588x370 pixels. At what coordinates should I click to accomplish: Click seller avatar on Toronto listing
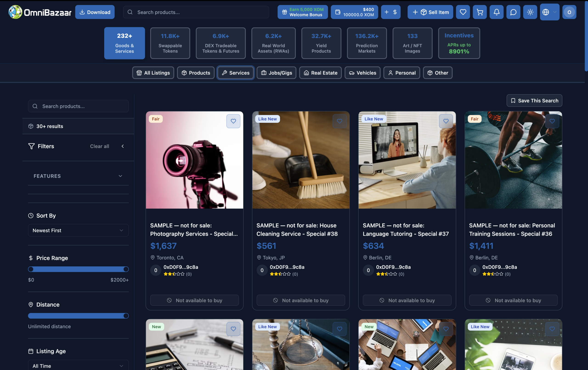pyautogui.click(x=155, y=270)
